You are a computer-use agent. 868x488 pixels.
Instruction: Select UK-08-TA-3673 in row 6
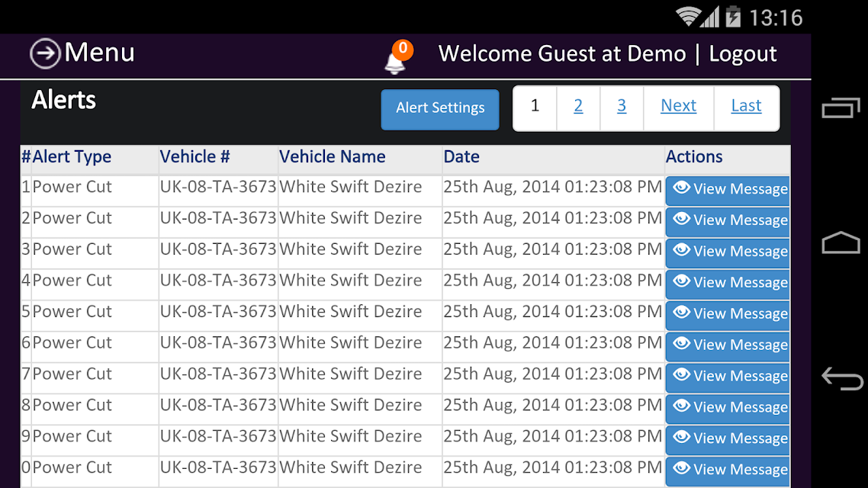click(218, 342)
